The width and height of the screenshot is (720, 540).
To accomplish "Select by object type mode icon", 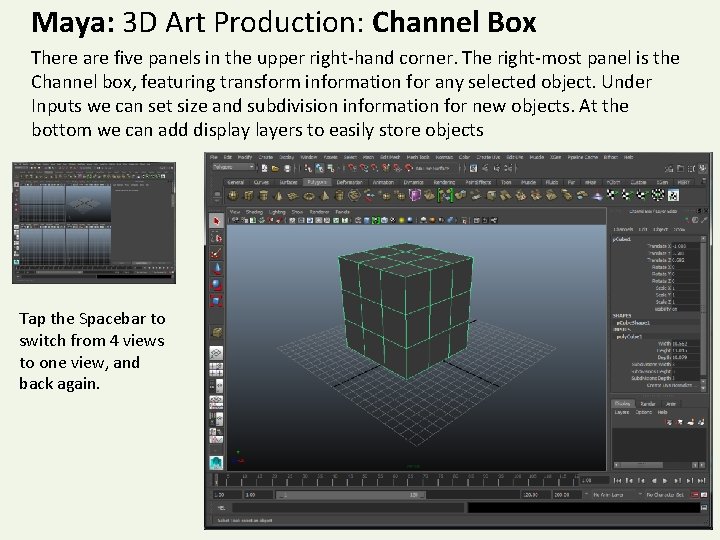I will tap(319, 169).
